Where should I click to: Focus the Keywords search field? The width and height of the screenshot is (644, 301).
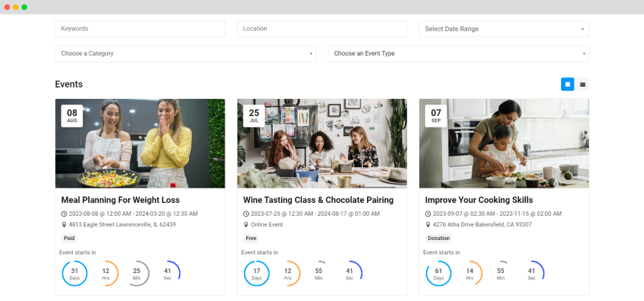[140, 29]
